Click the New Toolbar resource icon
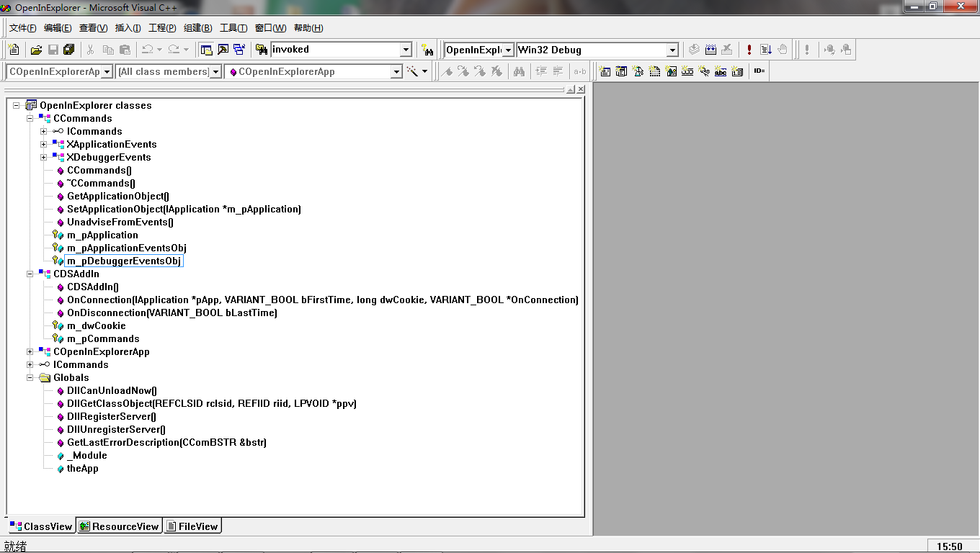This screenshot has width=980, height=553. (687, 71)
